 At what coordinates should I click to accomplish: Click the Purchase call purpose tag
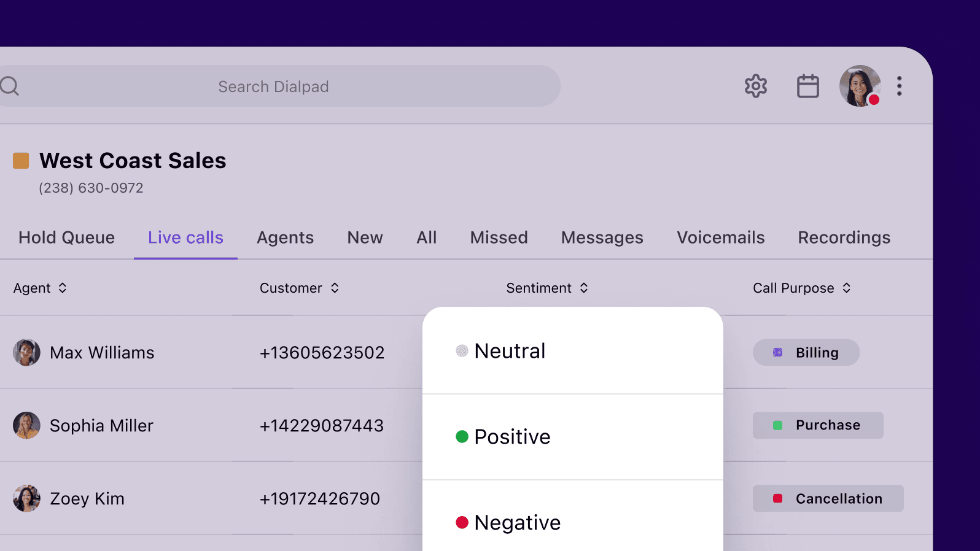[x=818, y=425]
